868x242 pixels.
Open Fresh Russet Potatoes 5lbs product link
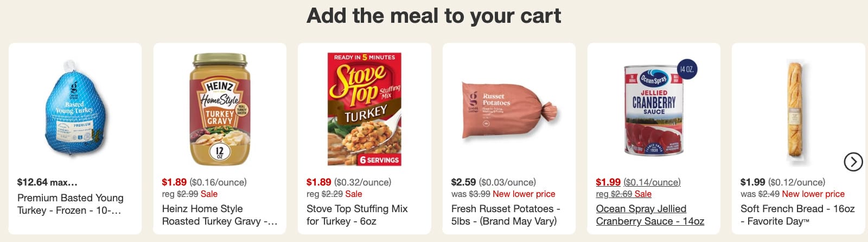[x=505, y=215]
